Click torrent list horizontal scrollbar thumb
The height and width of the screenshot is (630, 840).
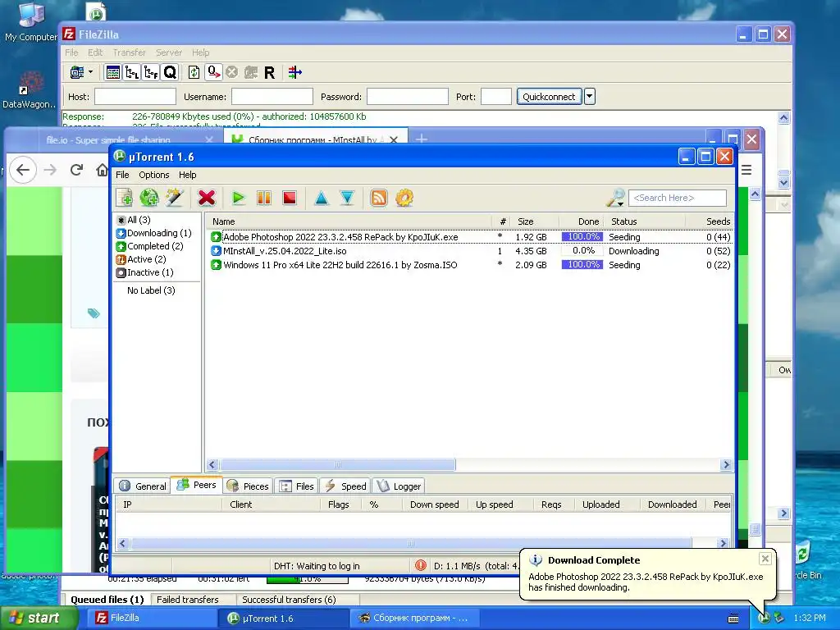pyautogui.click(x=337, y=464)
